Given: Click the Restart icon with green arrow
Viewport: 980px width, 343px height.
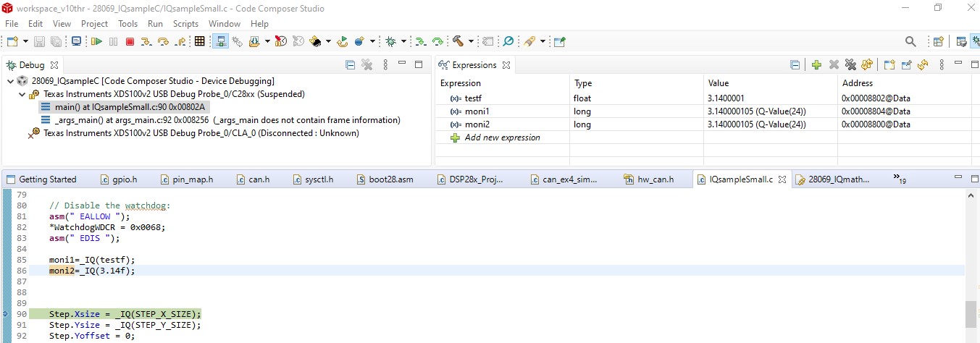Looking at the screenshot, I should [x=342, y=42].
